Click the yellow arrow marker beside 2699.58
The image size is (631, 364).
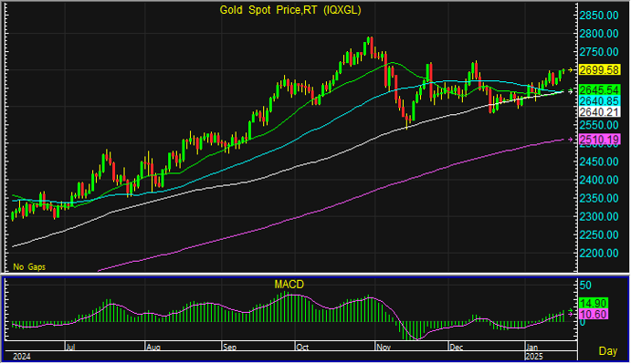point(570,70)
